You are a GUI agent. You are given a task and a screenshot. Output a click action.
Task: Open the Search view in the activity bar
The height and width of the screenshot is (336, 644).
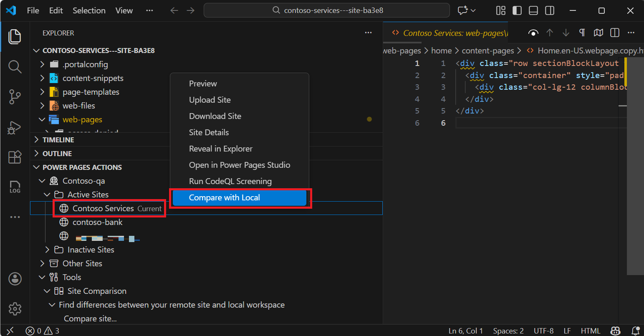[15, 66]
